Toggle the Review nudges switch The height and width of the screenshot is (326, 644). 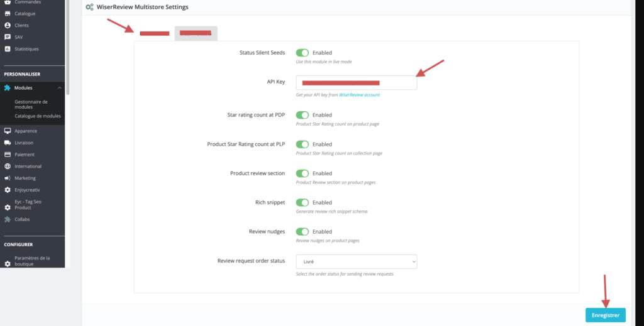coord(303,232)
